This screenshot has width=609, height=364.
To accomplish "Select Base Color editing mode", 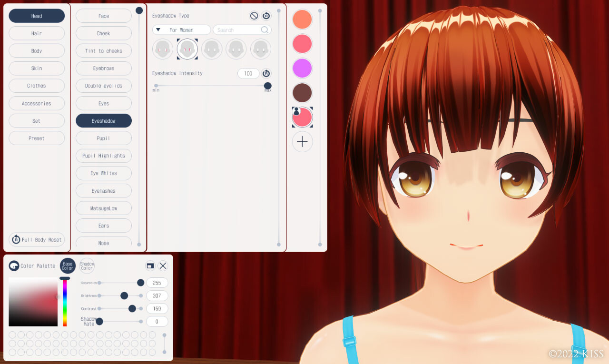I will point(67,266).
